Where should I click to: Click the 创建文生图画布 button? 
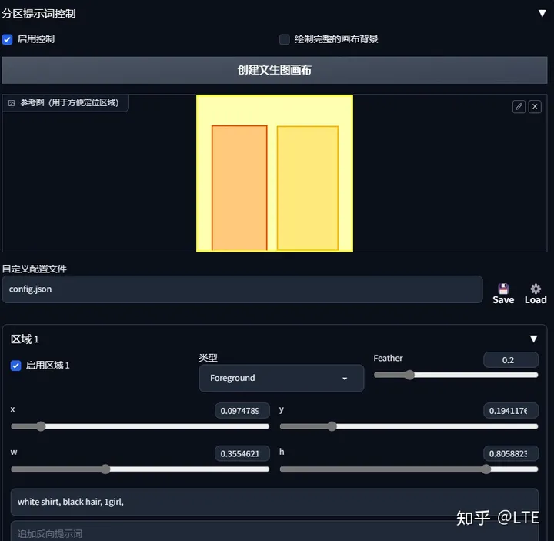coord(275,70)
